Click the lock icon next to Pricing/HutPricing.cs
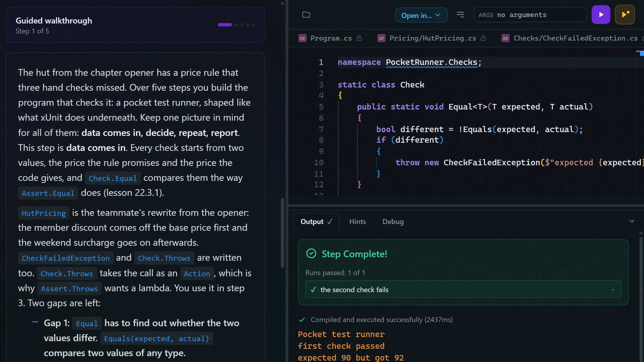Screen dimensions: 644x362 (x=483, y=38)
